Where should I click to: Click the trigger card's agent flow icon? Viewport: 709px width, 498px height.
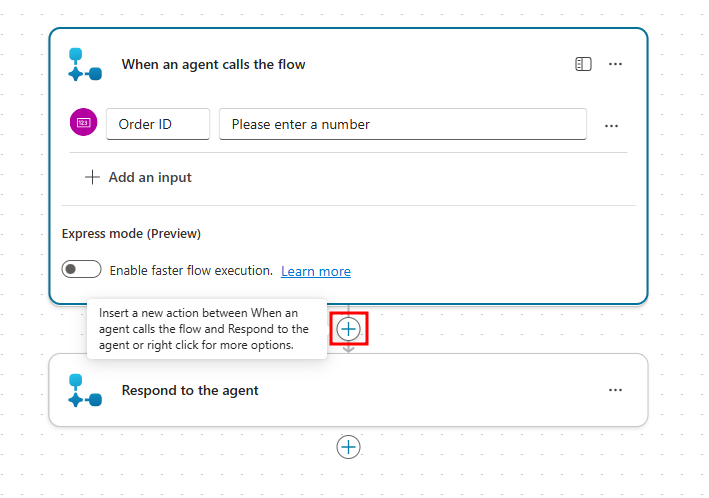(85, 65)
